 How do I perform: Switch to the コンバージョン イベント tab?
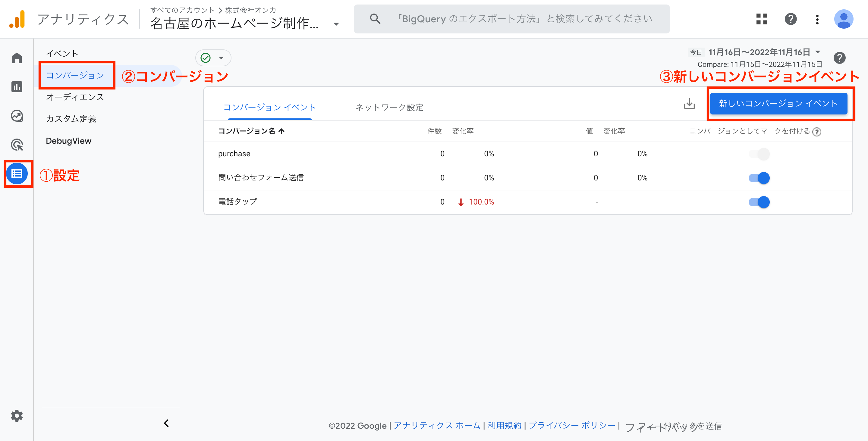tap(269, 107)
